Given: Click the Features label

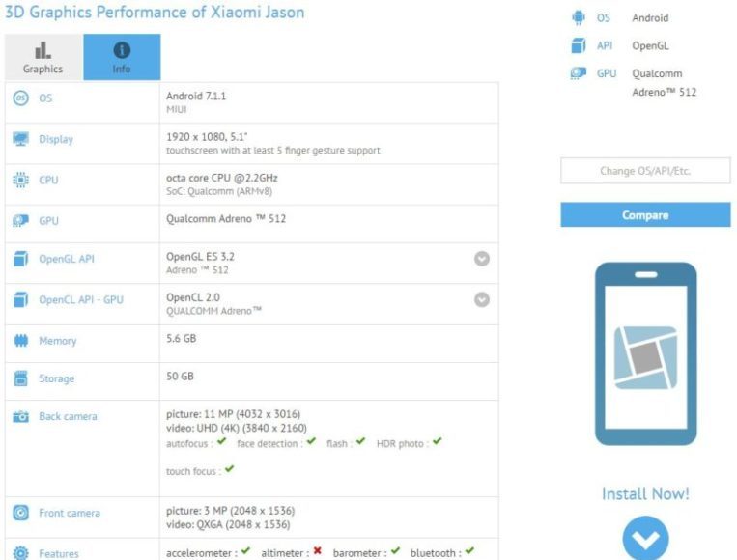Looking at the screenshot, I should coord(59,553).
